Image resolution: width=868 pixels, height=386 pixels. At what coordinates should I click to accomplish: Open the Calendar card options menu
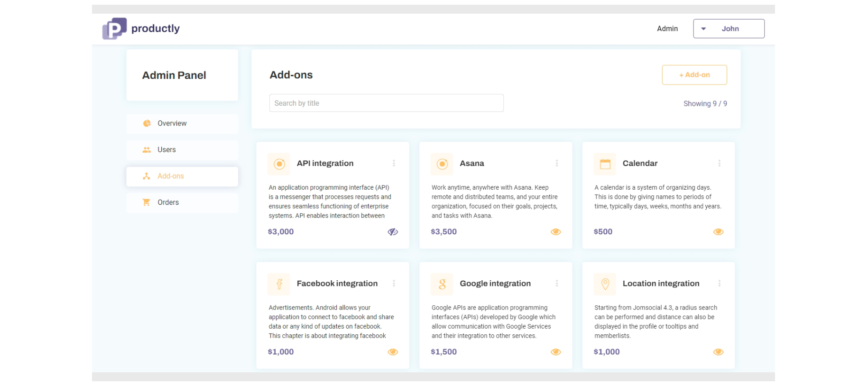(x=719, y=163)
